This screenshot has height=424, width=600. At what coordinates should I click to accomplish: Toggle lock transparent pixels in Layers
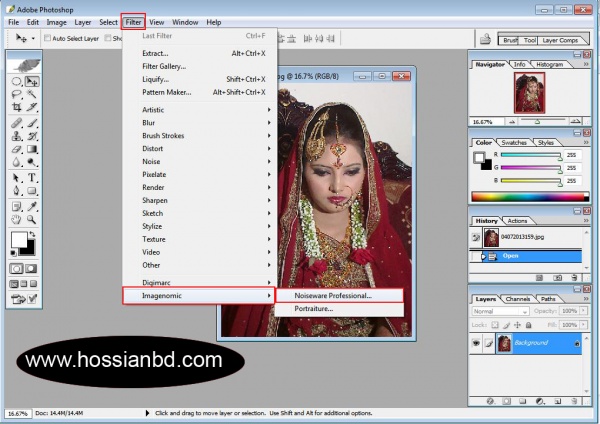pos(495,325)
